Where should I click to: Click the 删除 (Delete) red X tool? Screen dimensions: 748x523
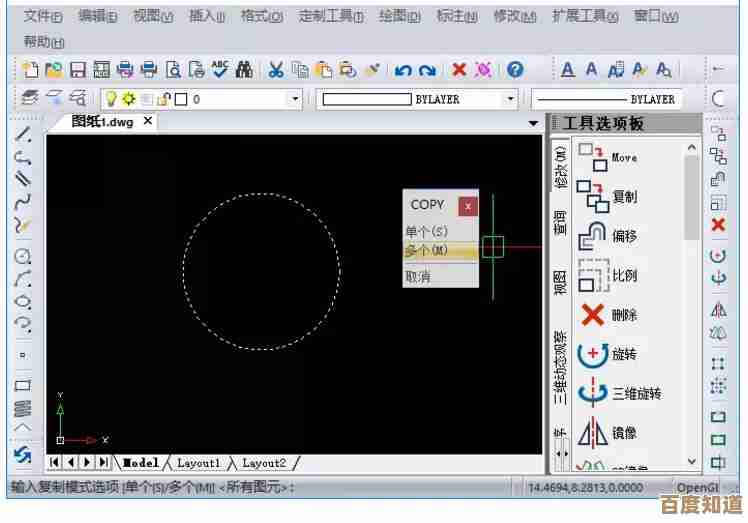pos(593,315)
